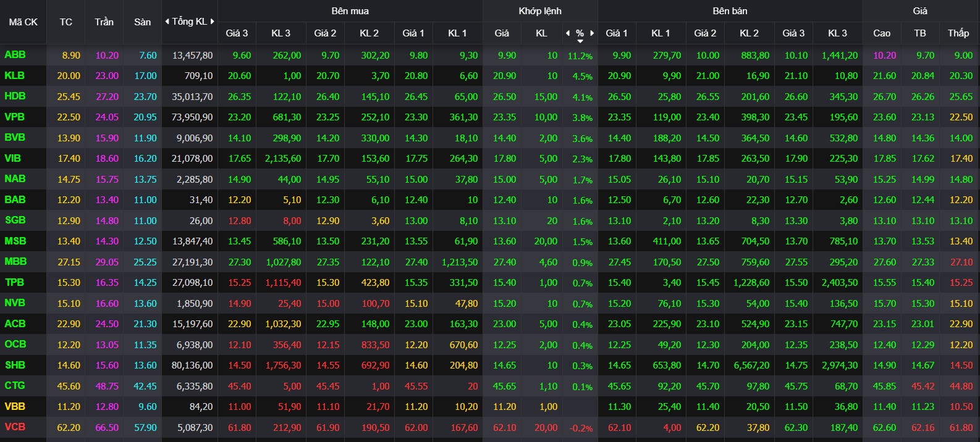This screenshot has height=442, width=980.
Task: Open the CTG stock symbol
Action: pyautogui.click(x=15, y=386)
